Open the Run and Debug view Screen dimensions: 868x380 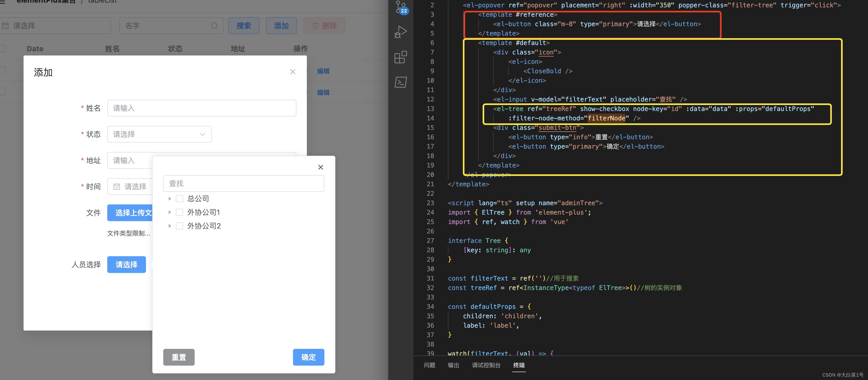(401, 32)
